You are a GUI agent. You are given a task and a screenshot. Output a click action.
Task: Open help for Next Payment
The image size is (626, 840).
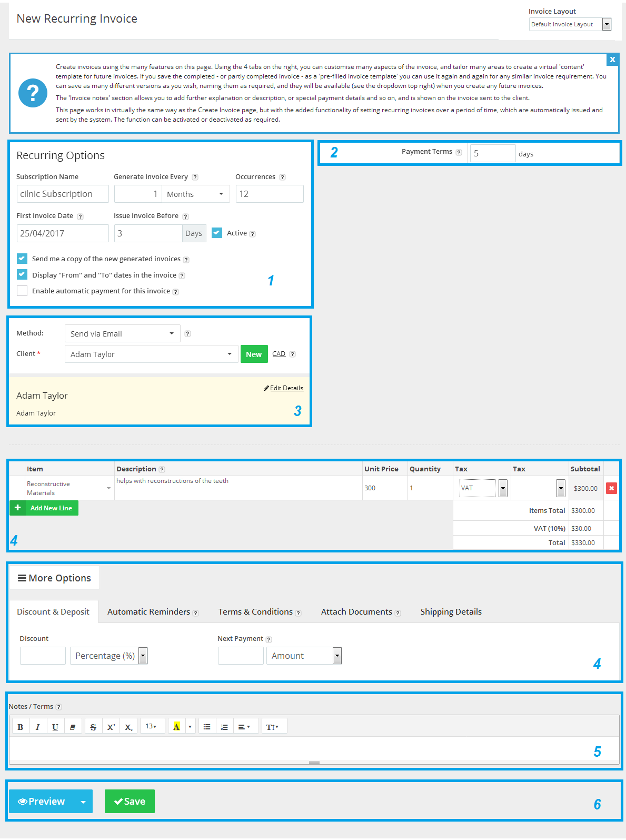coord(269,639)
